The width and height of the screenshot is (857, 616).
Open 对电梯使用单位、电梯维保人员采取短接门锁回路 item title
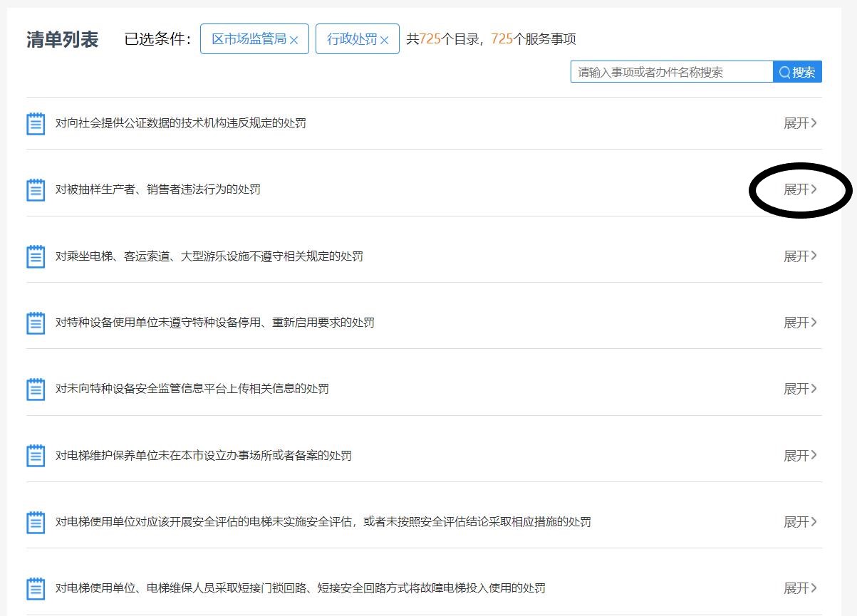pyautogui.click(x=300, y=588)
